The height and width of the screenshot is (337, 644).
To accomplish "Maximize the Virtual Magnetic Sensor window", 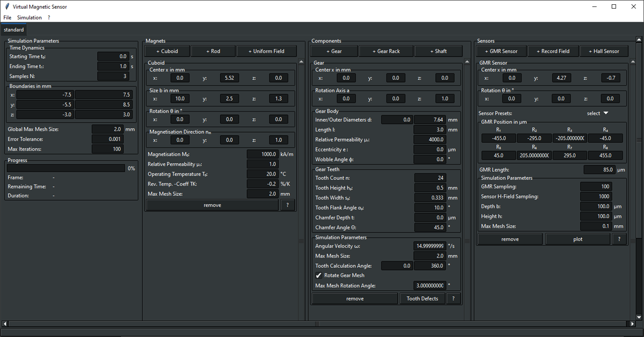I will [x=614, y=6].
